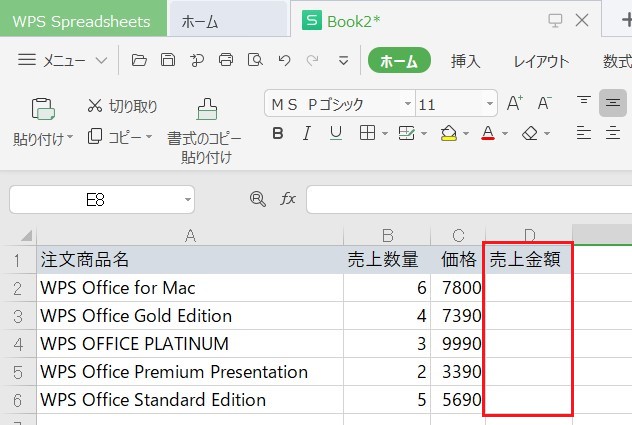Viewport: 632px width, 425px height.
Task: Select cell 売上金額
Action: 529,259
